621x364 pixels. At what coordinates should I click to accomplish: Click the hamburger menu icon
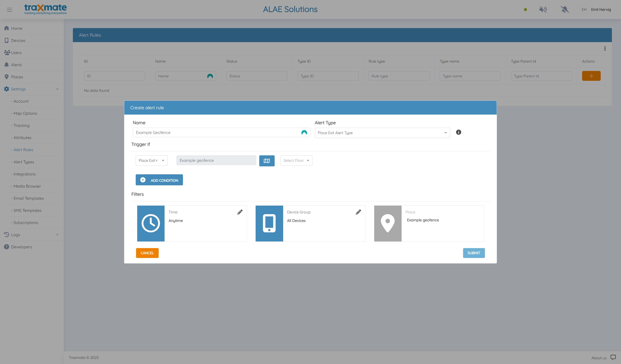click(9, 10)
